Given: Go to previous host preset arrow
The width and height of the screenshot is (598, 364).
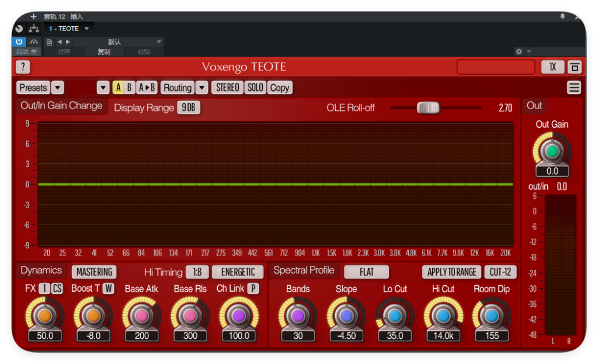Looking at the screenshot, I should (60, 42).
